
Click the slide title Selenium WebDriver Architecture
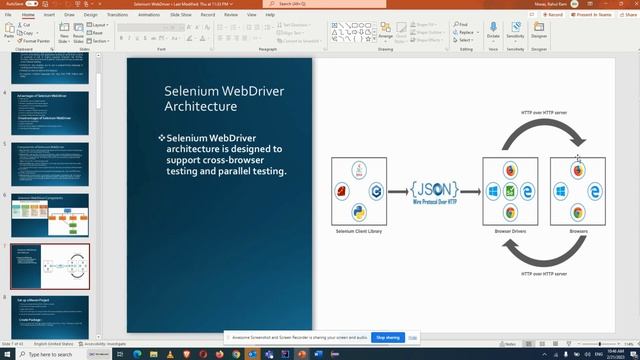[x=224, y=98]
